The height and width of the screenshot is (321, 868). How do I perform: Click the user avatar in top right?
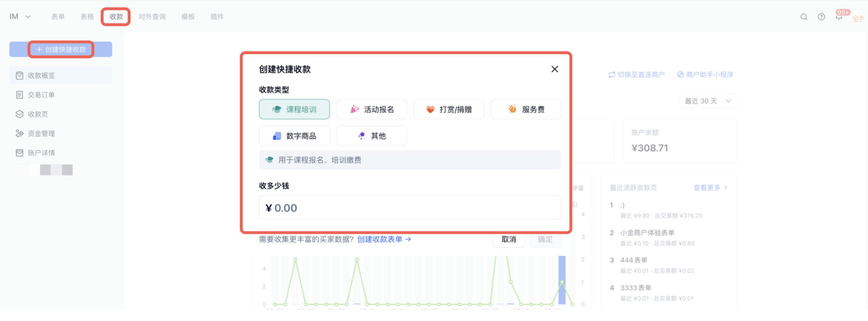coord(858,18)
